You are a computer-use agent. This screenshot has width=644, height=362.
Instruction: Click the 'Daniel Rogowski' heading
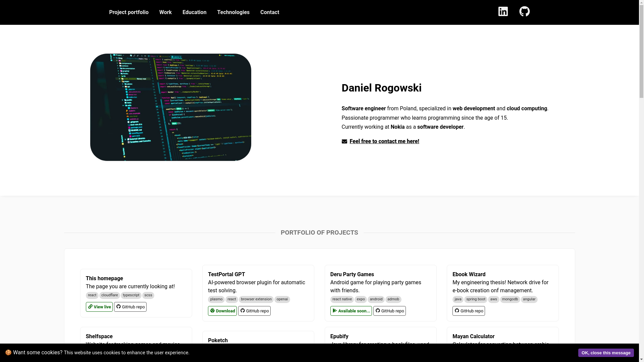coord(382,88)
